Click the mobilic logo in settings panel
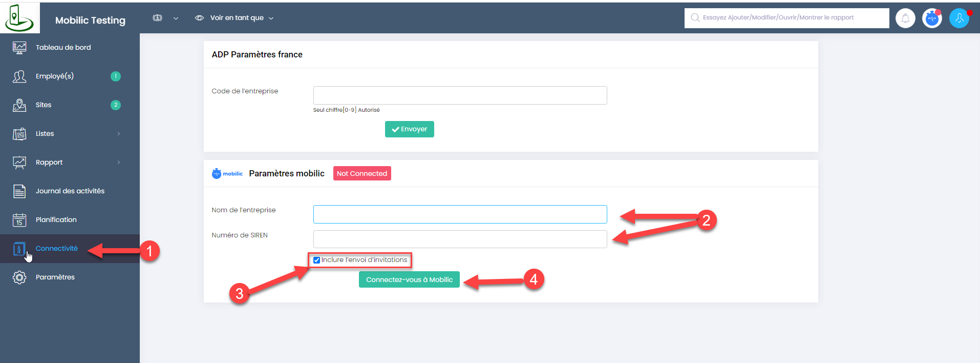This screenshot has height=363, width=980. pos(227,174)
